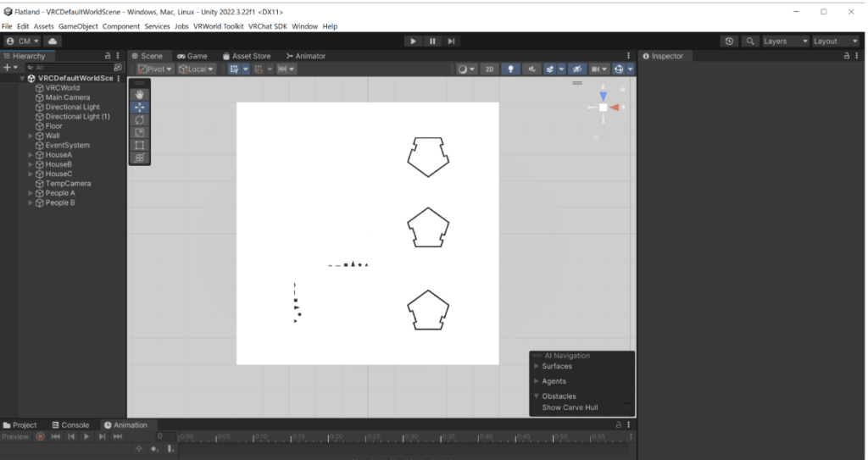The image size is (868, 460).
Task: Click the Hierarchy search-by-type icon
Action: tap(117, 68)
